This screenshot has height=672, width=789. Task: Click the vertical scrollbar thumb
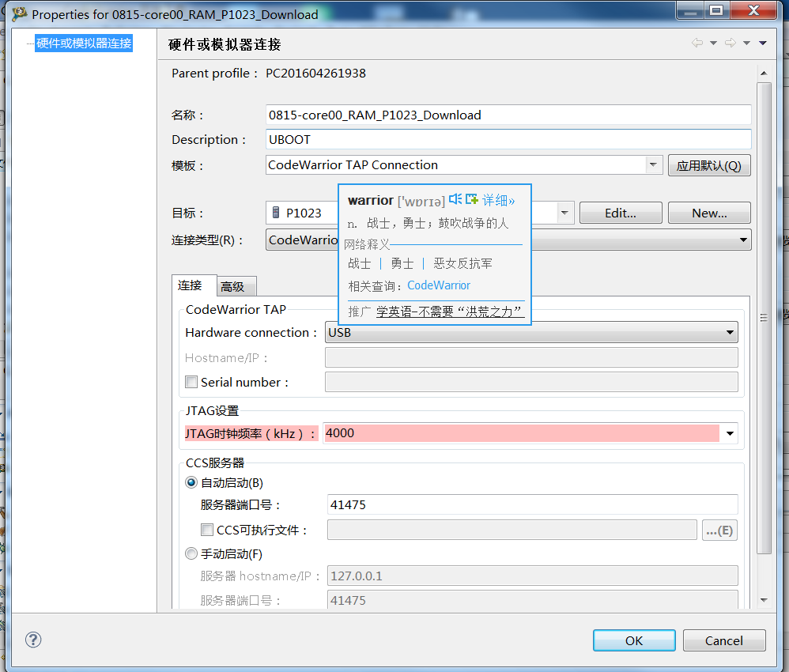click(764, 318)
